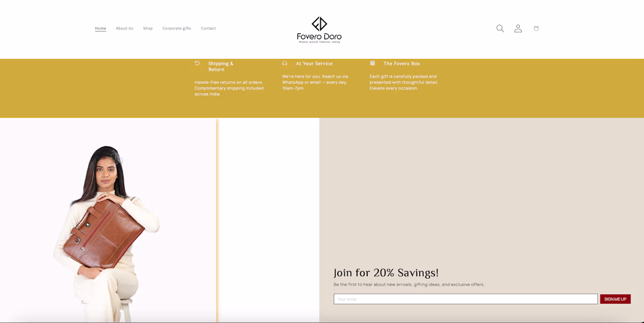Click The Fovero Box icon
This screenshot has width=644, height=323.
pos(372,63)
